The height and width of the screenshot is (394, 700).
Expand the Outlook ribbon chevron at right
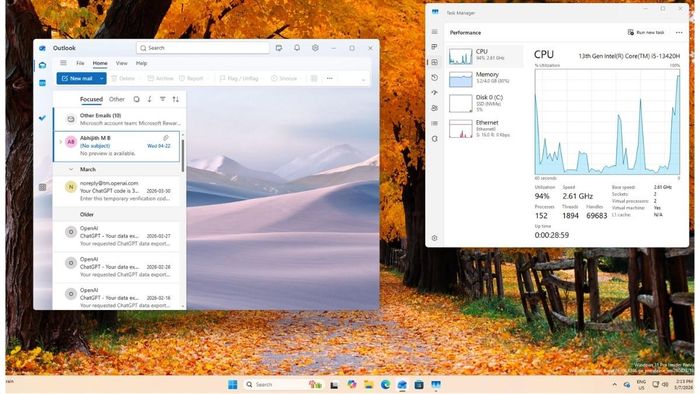point(363,80)
